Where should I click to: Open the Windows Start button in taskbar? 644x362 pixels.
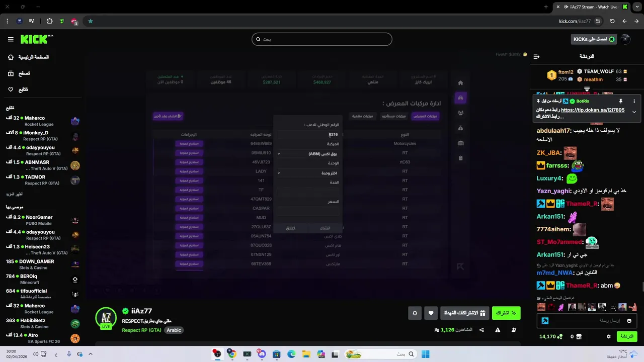pos(425,354)
